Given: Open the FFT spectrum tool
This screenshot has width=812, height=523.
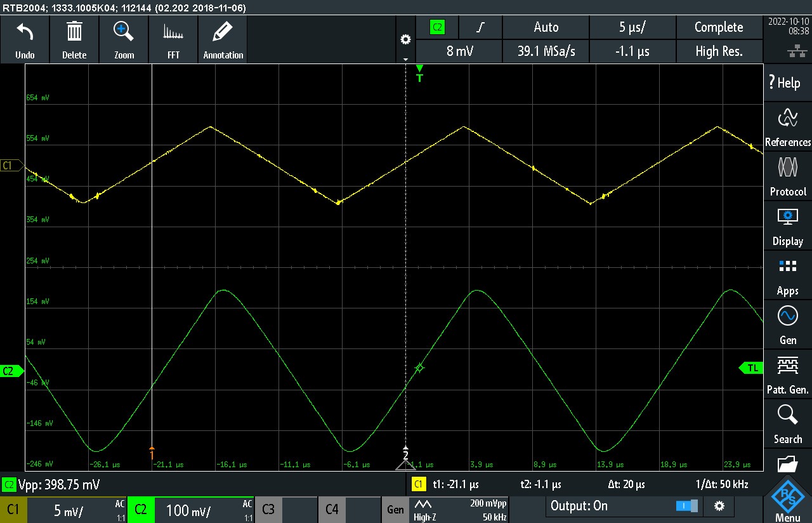Looking at the screenshot, I should [173, 39].
